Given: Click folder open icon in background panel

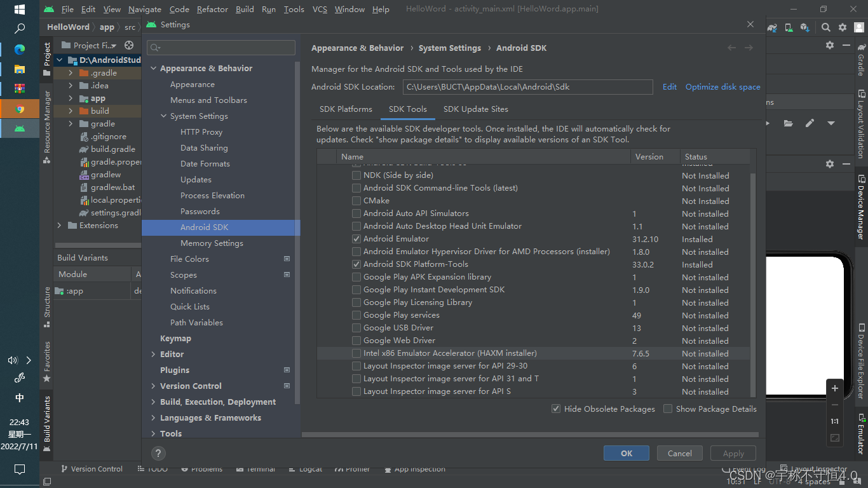Looking at the screenshot, I should (x=788, y=123).
